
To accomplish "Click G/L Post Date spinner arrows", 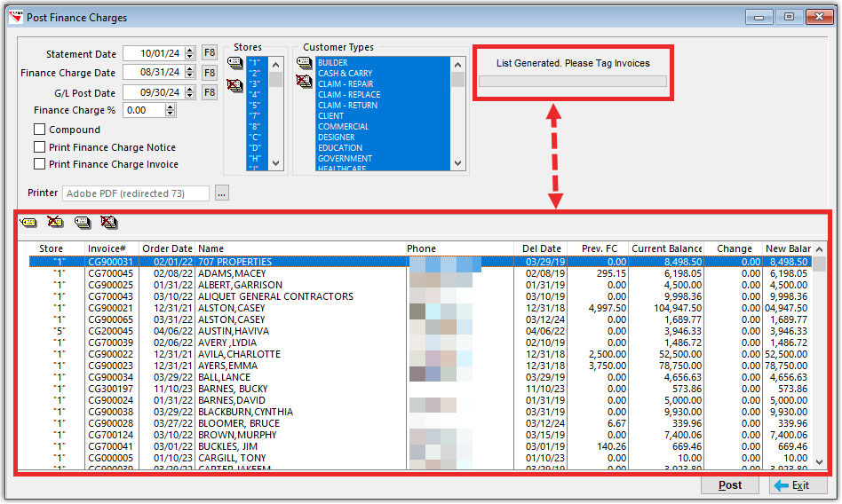I will (x=189, y=92).
